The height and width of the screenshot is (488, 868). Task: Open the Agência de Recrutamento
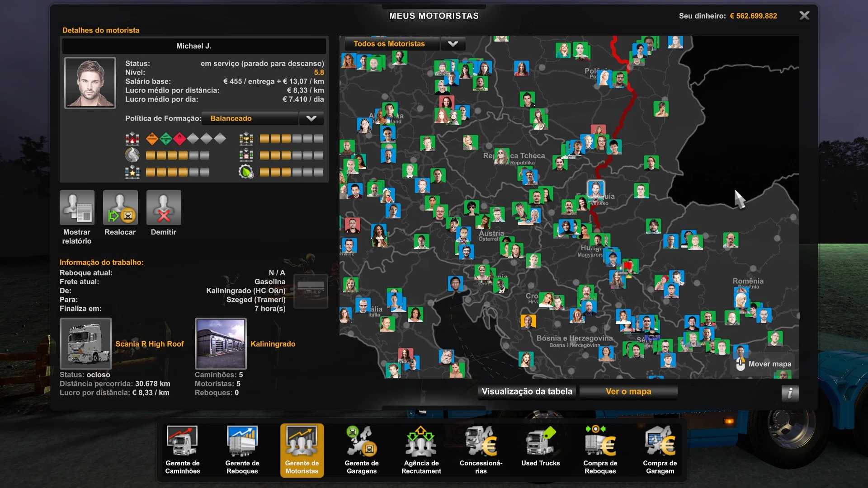(421, 450)
